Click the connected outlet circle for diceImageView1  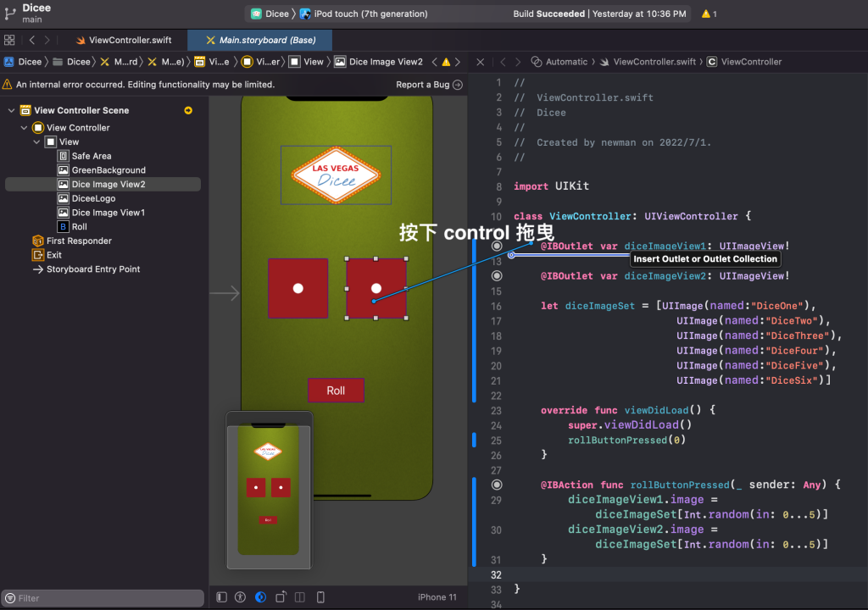click(x=497, y=246)
